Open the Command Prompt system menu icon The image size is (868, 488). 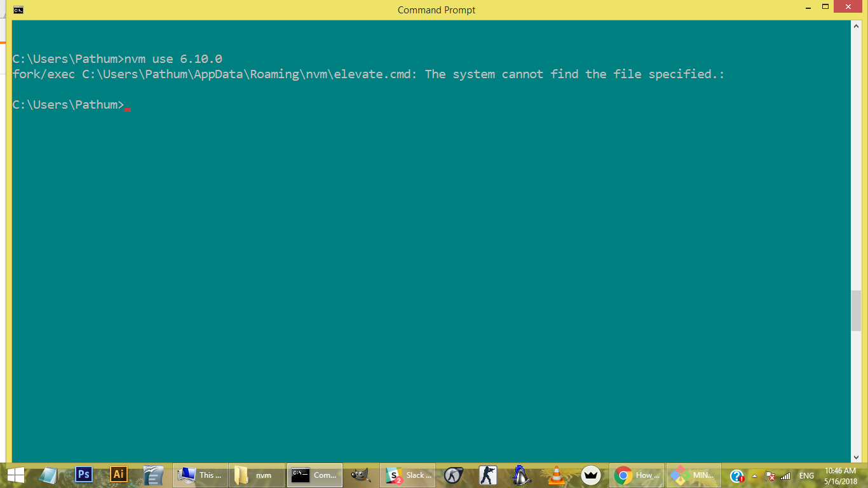click(19, 10)
